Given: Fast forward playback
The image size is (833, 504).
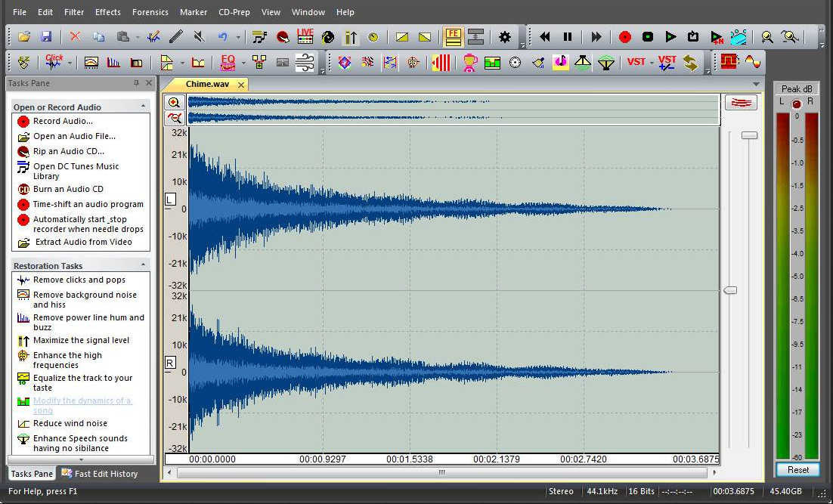Looking at the screenshot, I should pos(596,36).
